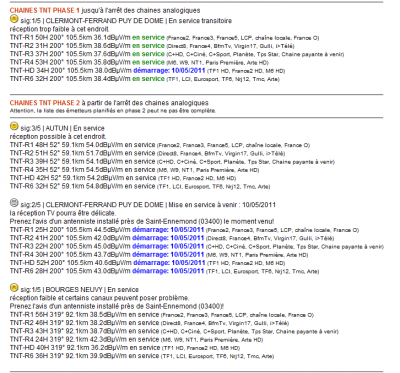Click the AUTUN TNT-R6 32H 52° row
Image resolution: width=400 pixels, height=373 pixels.
click(140, 186)
